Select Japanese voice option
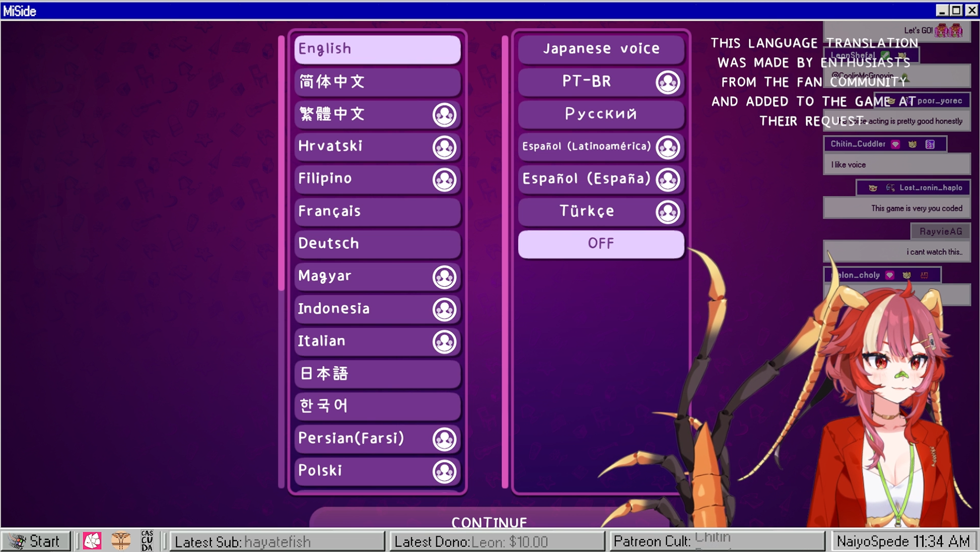This screenshot has width=980, height=552. (x=601, y=49)
